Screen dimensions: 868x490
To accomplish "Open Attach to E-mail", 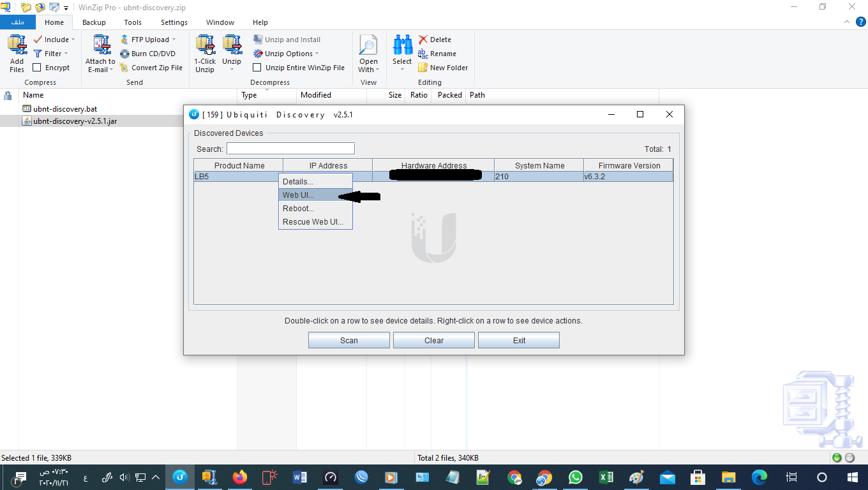I will (x=100, y=54).
